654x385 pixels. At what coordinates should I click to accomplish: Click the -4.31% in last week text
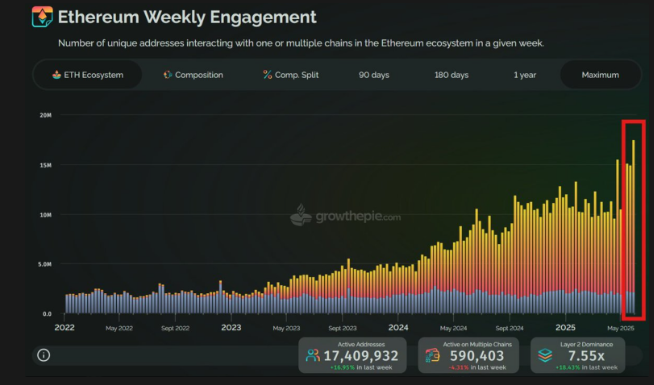click(x=477, y=367)
